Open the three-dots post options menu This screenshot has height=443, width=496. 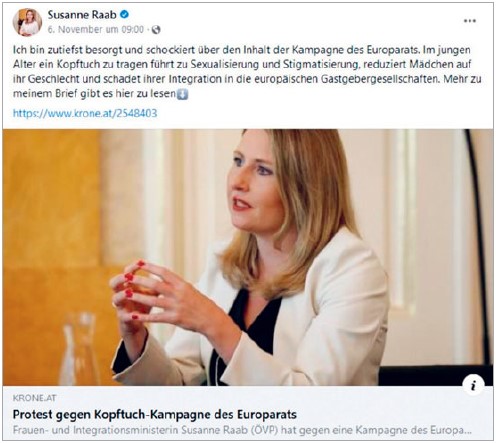tap(470, 21)
